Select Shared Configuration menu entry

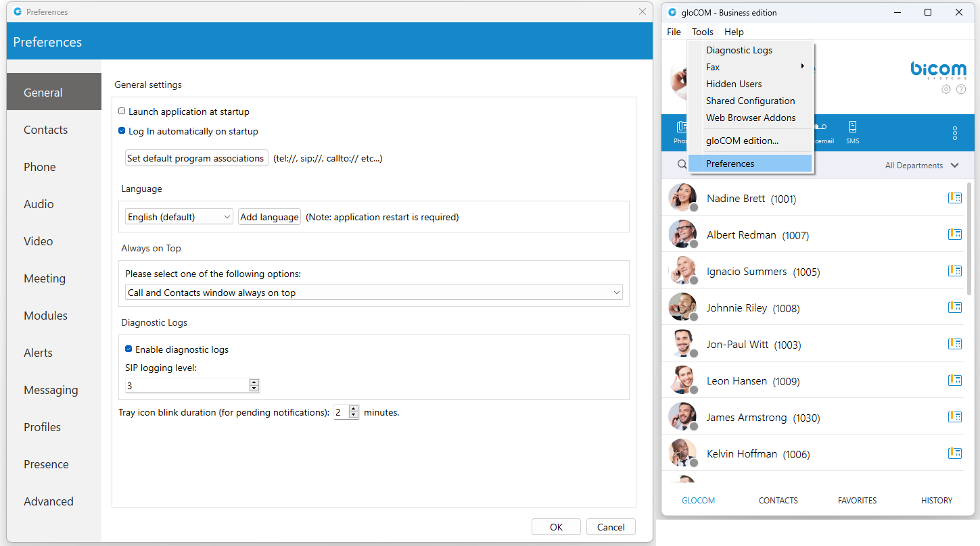click(x=750, y=101)
